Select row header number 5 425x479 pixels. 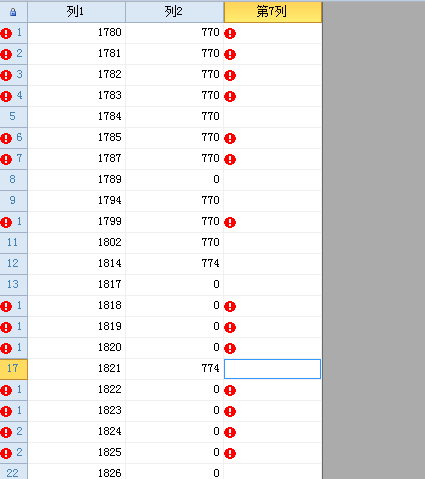coord(13,116)
